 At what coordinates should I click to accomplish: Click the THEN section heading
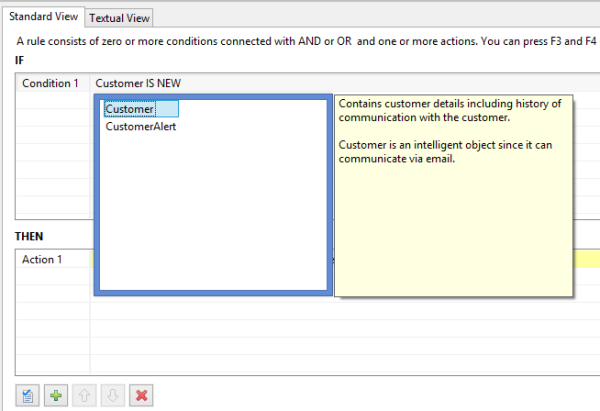[29, 236]
